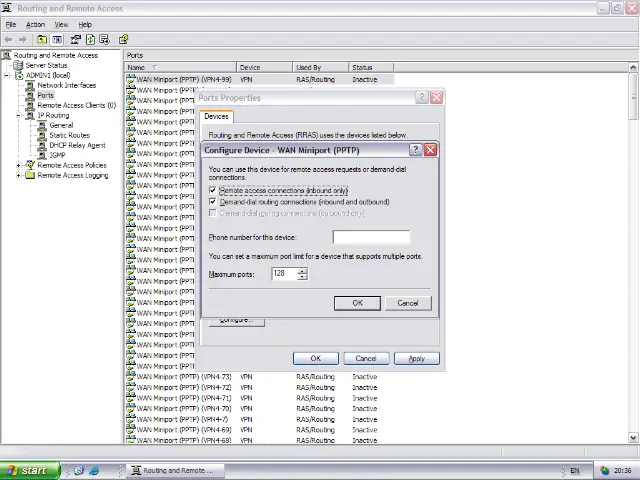Click OK in Ports Properties dialog
The width and height of the screenshot is (640, 480).
(x=316, y=358)
